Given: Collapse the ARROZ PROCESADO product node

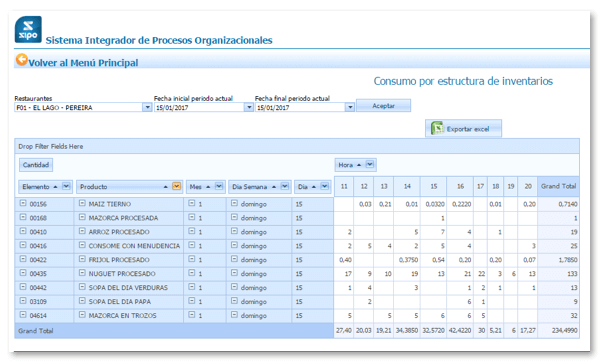Looking at the screenshot, I should click(x=82, y=231).
